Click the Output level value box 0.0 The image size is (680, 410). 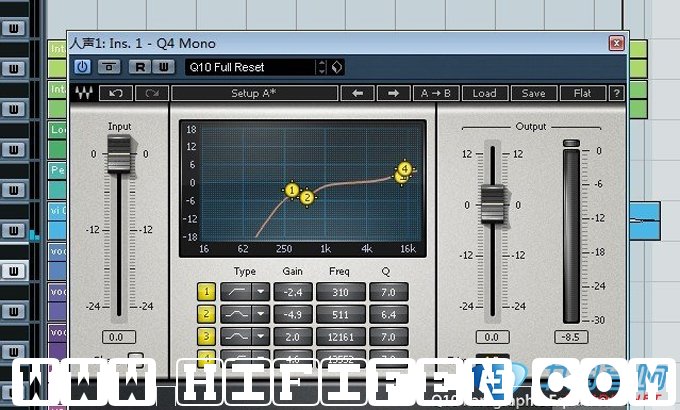coord(493,337)
